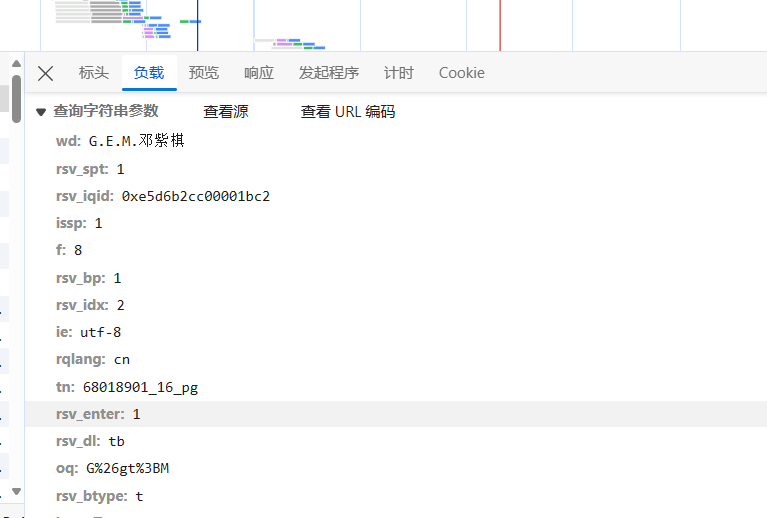
Task: Click the f: 8 parameter
Action: click(x=69, y=250)
